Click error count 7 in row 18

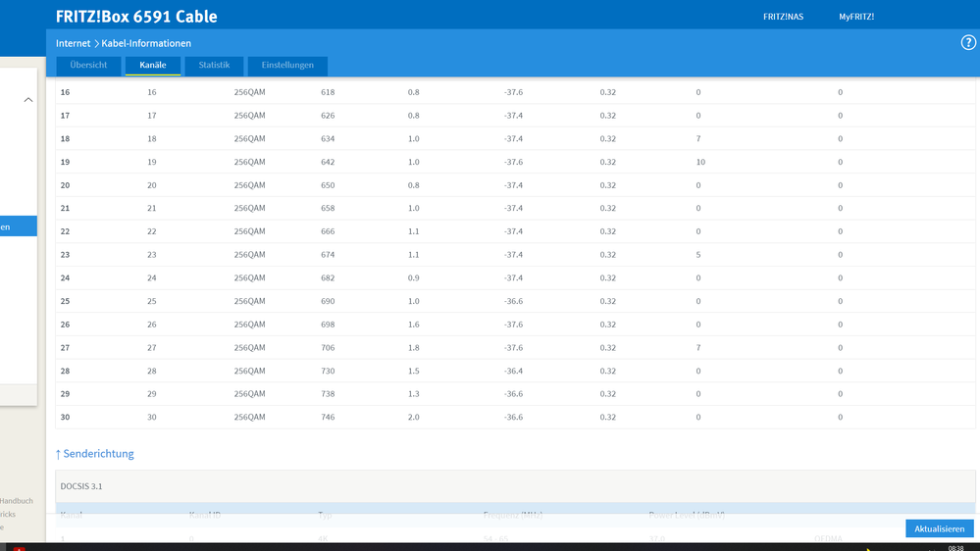(698, 138)
